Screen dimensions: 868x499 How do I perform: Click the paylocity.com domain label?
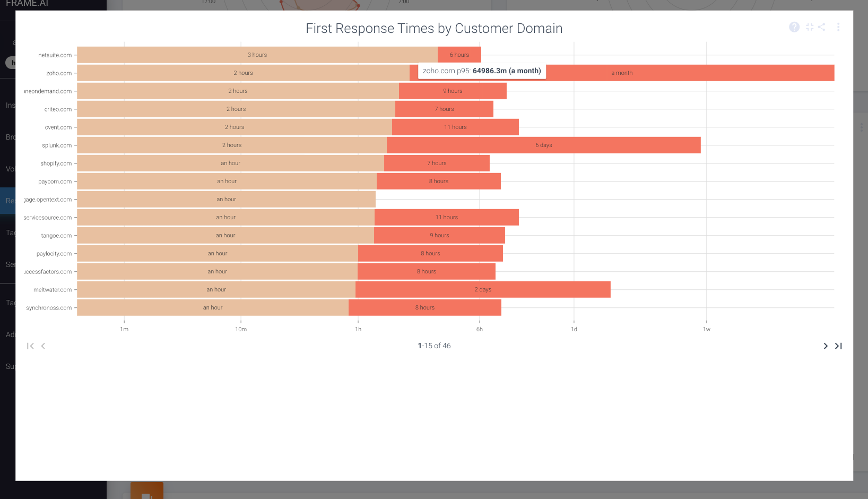tap(54, 254)
